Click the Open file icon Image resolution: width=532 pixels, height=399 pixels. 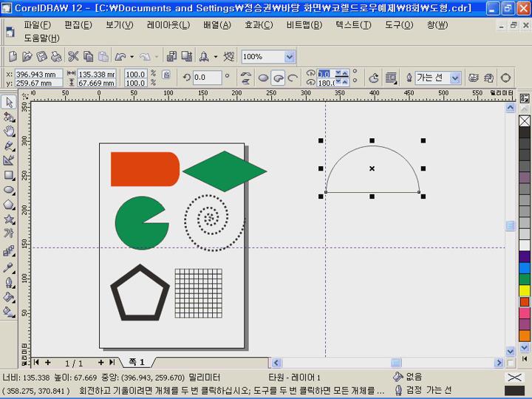(27, 56)
